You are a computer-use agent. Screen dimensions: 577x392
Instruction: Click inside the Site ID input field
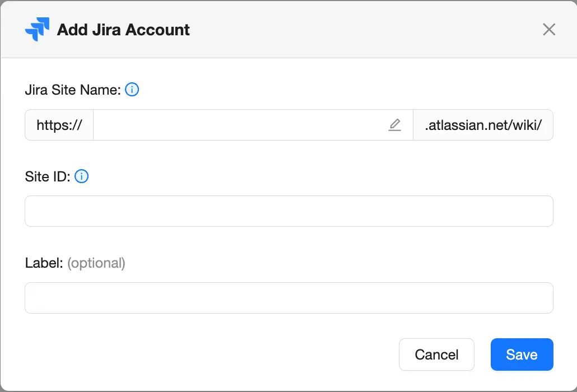point(288,211)
